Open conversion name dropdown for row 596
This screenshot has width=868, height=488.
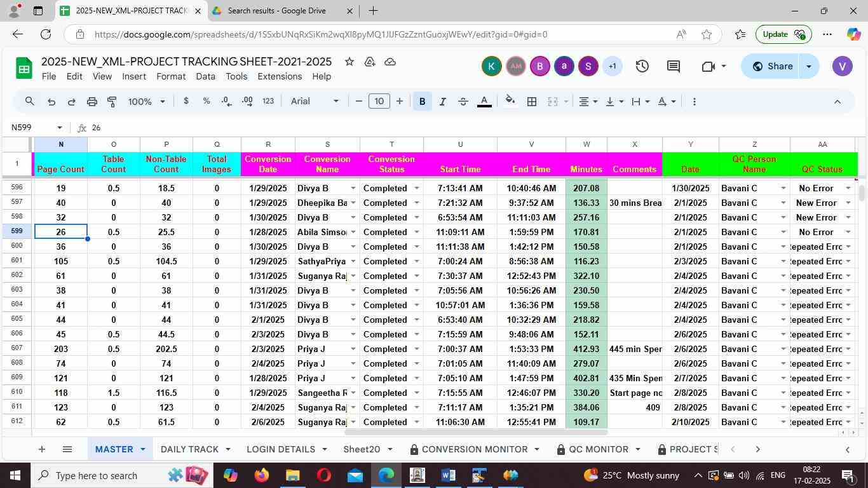click(x=353, y=188)
